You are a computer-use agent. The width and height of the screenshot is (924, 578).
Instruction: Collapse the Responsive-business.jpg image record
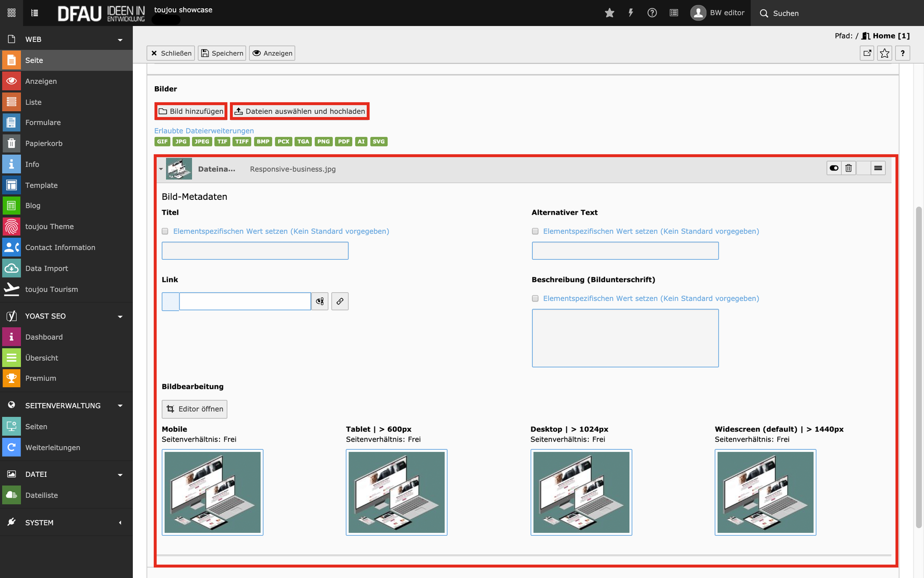tap(161, 169)
